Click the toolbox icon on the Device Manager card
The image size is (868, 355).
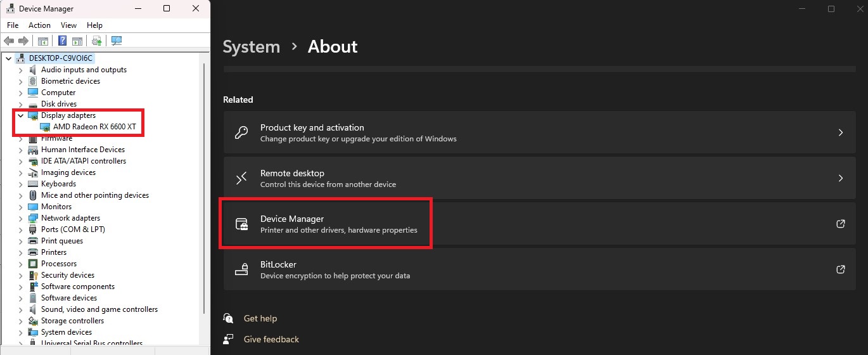coord(241,224)
